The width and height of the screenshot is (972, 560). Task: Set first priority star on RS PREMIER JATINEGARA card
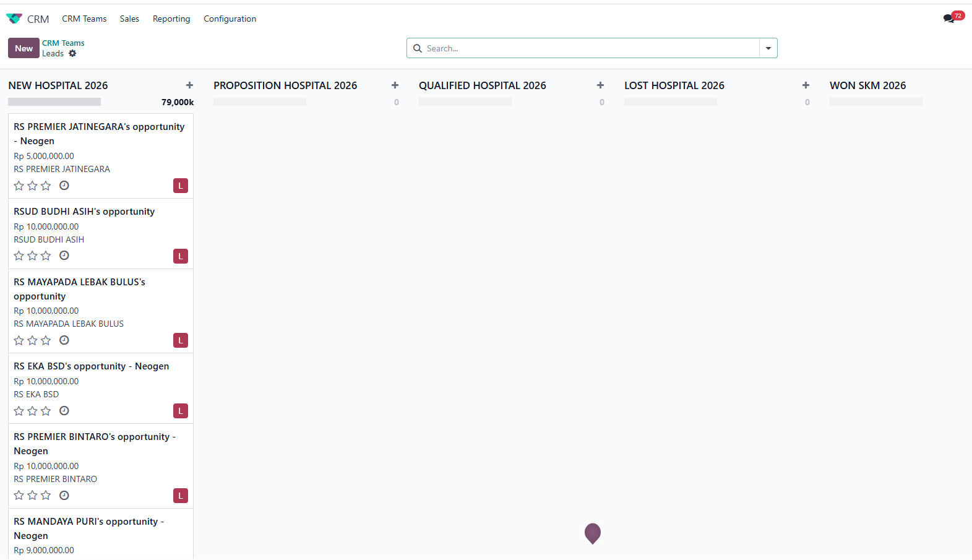(x=19, y=186)
